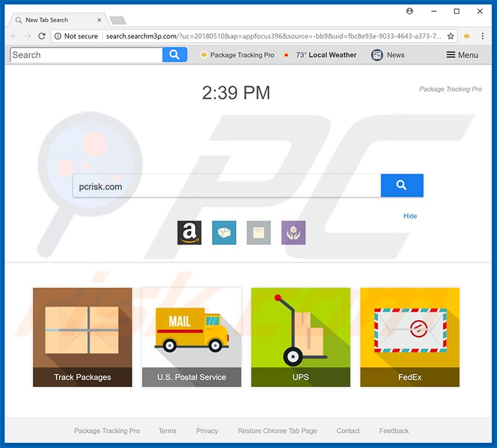497x448 pixels.
Task: Go forward to next page
Action: tap(28, 36)
